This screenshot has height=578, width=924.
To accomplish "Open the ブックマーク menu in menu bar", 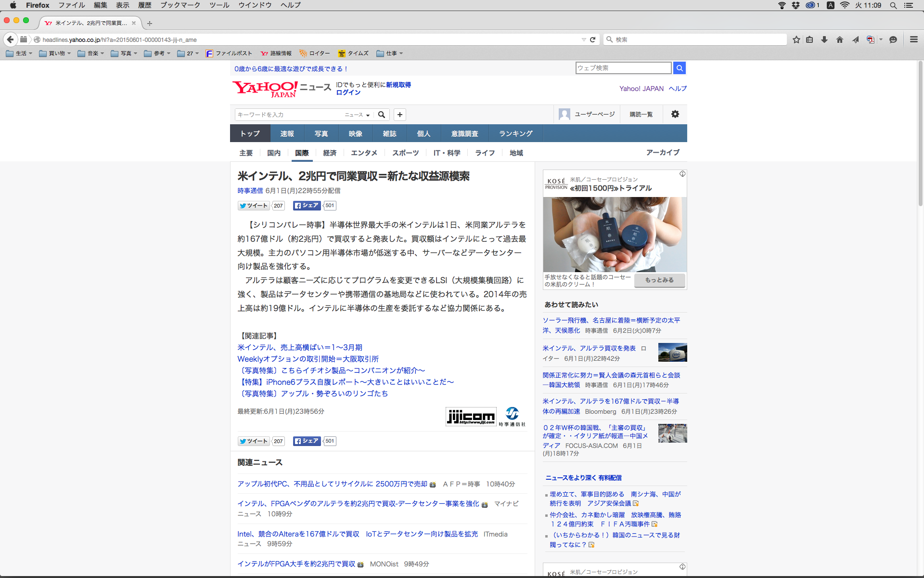I will tap(180, 5).
